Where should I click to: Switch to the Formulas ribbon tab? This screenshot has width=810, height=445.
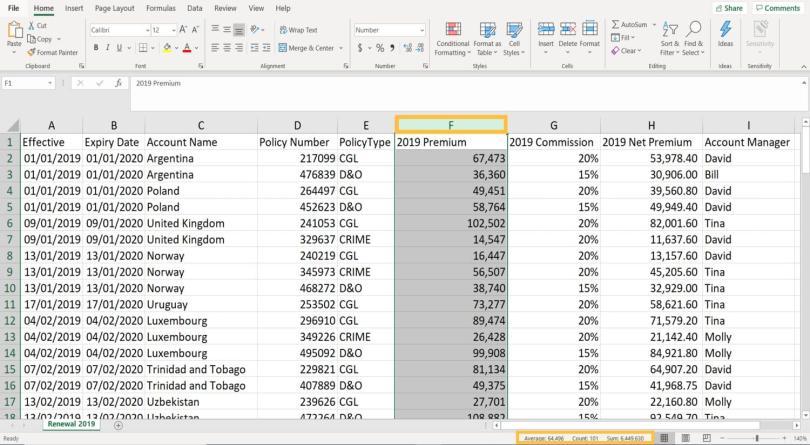click(x=160, y=8)
